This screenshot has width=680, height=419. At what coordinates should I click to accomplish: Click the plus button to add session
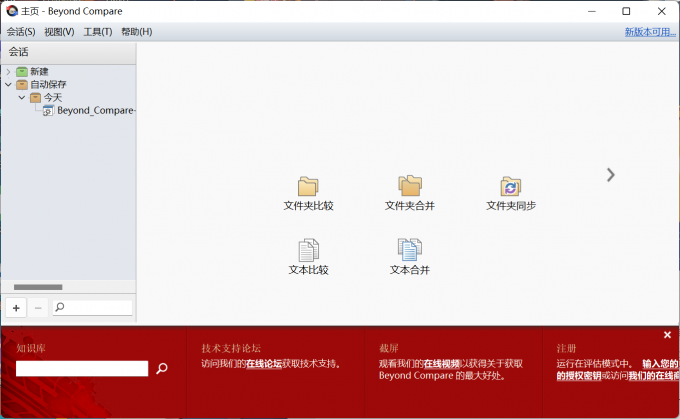[x=16, y=308]
